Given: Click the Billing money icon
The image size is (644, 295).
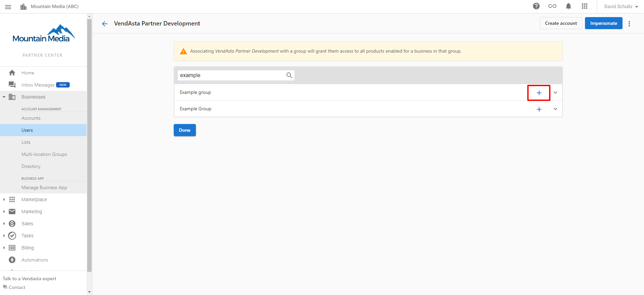Looking at the screenshot, I should tap(12, 248).
